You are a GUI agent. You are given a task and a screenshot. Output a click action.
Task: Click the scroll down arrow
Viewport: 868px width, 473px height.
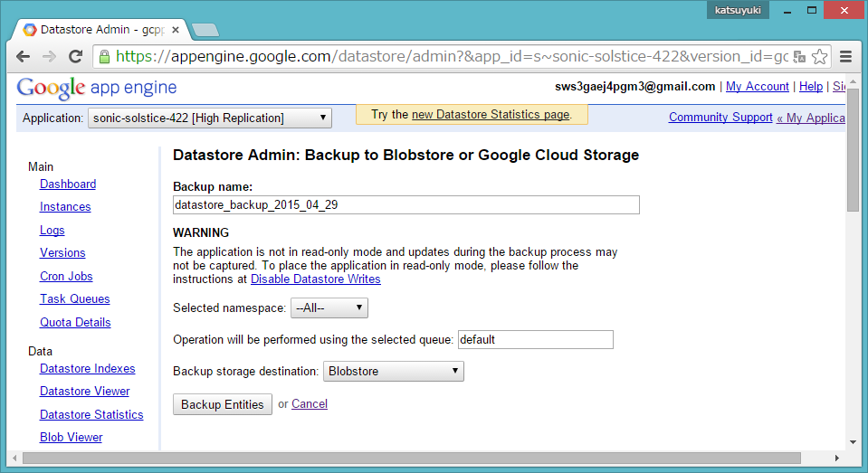coord(853,442)
